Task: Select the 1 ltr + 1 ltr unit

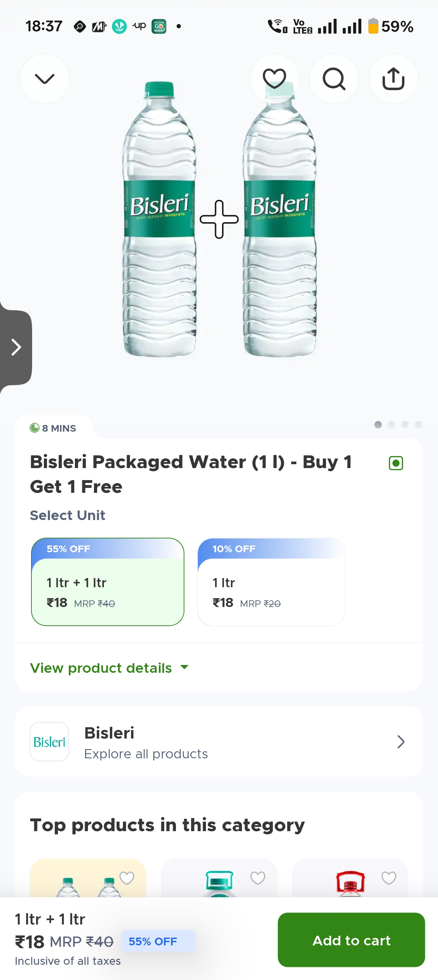Action: pyautogui.click(x=108, y=582)
